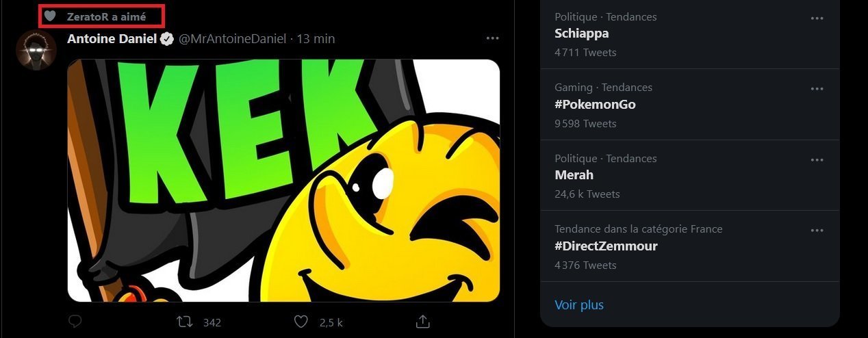The height and width of the screenshot is (338, 868).
Task: Click the @MrAntoineDaniel handle
Action: [x=232, y=39]
